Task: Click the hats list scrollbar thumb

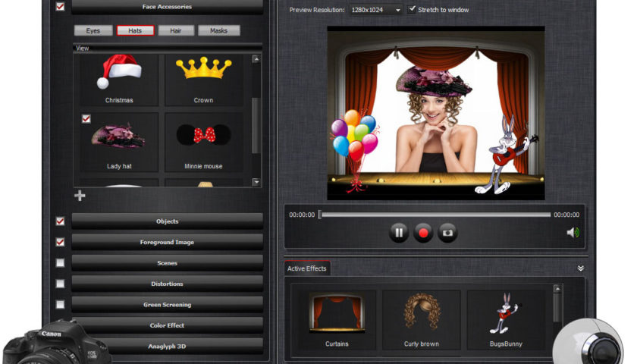Action: tap(256, 125)
